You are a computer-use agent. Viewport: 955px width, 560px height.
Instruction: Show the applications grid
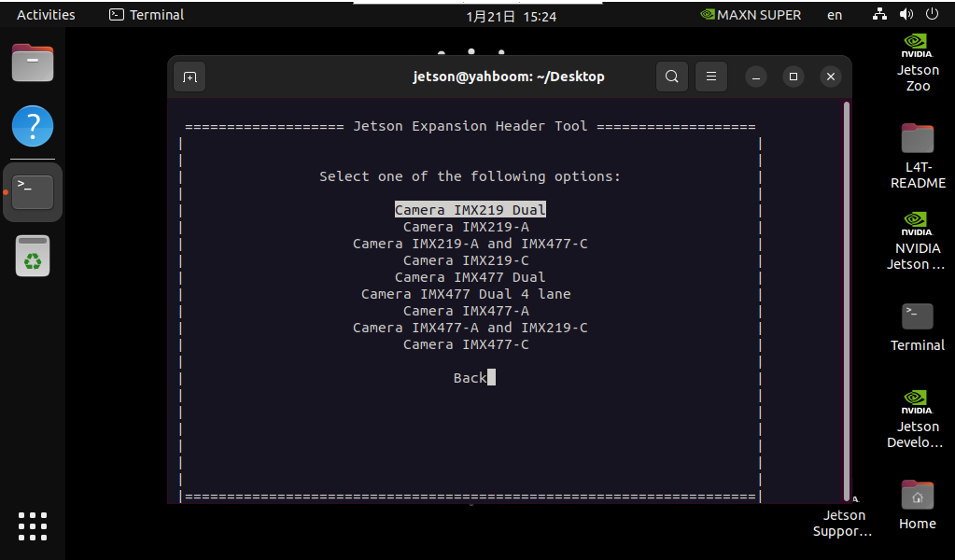[x=33, y=525]
